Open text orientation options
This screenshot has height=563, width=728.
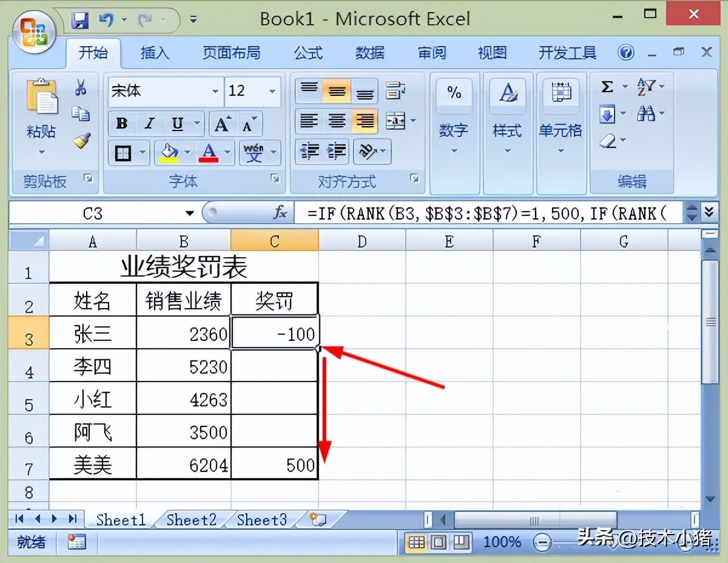click(372, 151)
